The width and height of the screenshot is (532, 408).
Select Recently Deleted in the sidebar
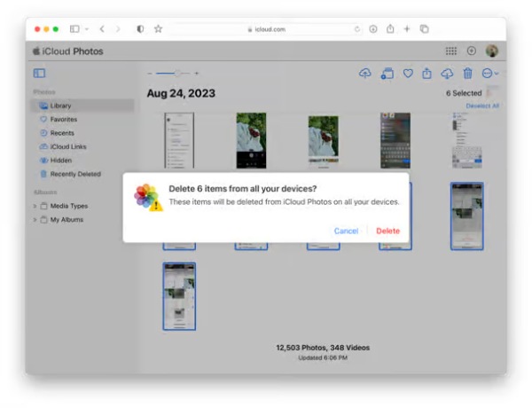[74, 174]
